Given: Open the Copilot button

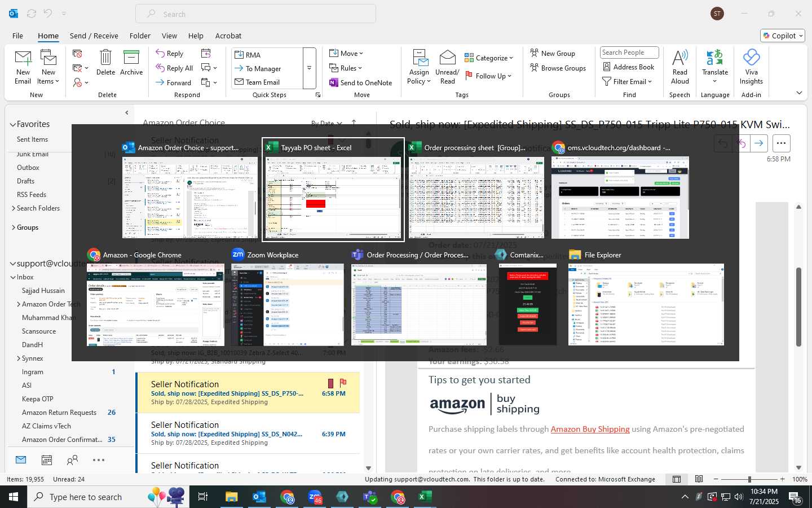Looking at the screenshot, I should [x=783, y=36].
